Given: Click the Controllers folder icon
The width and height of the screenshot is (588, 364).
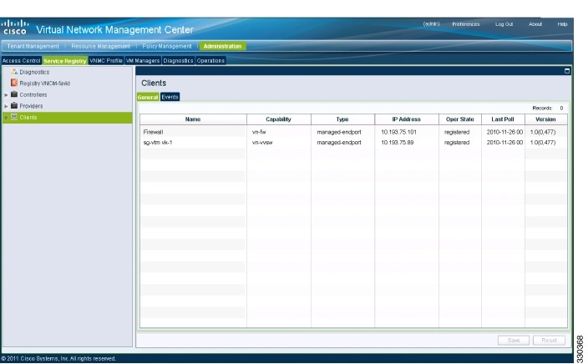Looking at the screenshot, I should click(x=14, y=94).
